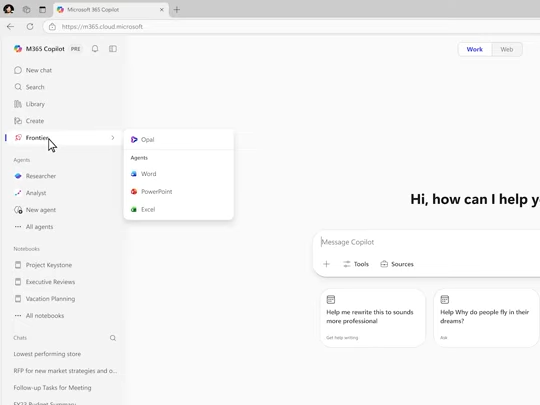This screenshot has height=405, width=540.
Task: Switch to the Work mode
Action: (x=475, y=49)
